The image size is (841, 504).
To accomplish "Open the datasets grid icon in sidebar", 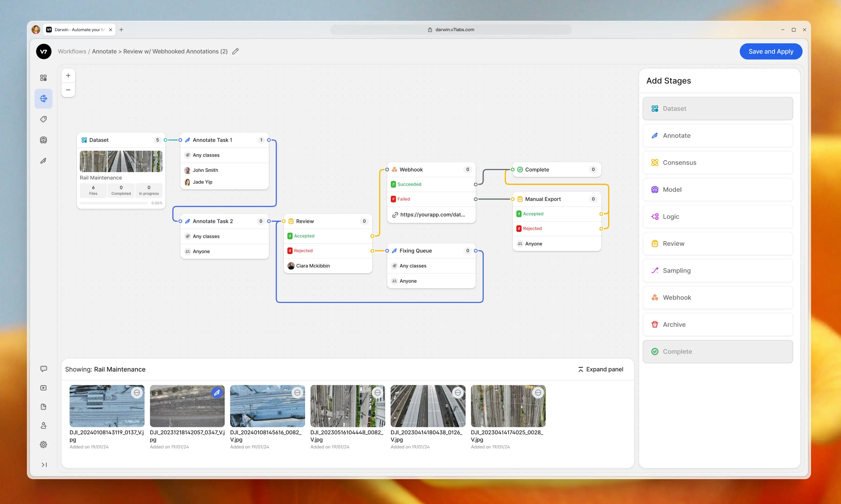I will (x=44, y=78).
